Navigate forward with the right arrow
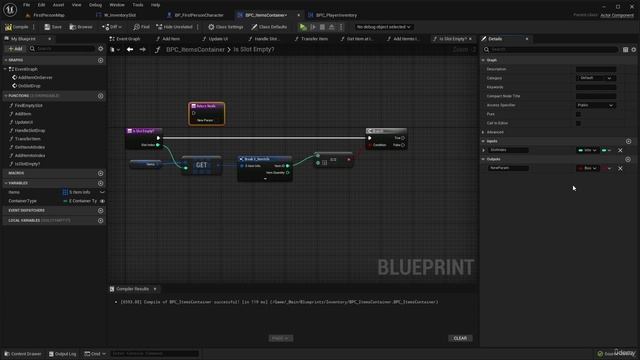Viewport: 640px width, 360px height. tap(142, 50)
